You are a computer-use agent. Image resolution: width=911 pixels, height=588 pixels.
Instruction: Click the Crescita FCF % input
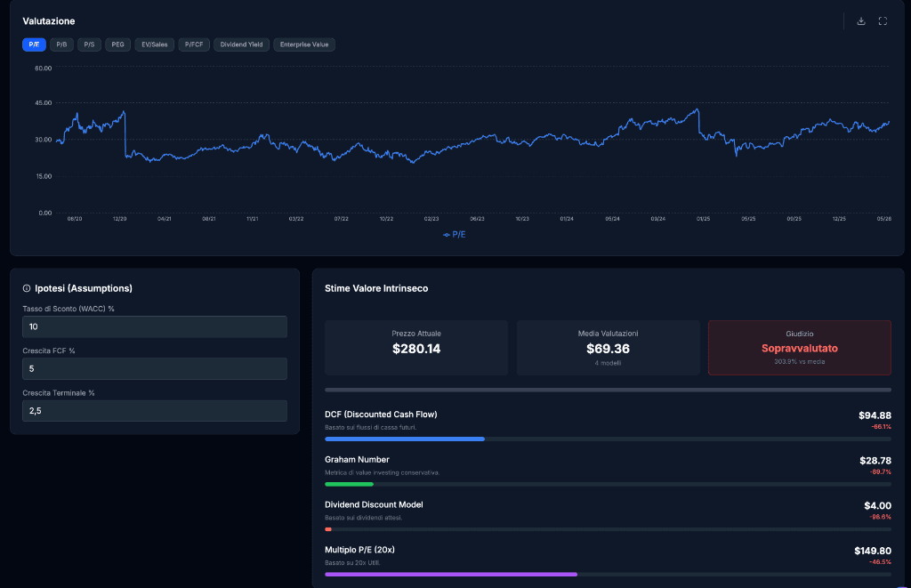click(155, 368)
